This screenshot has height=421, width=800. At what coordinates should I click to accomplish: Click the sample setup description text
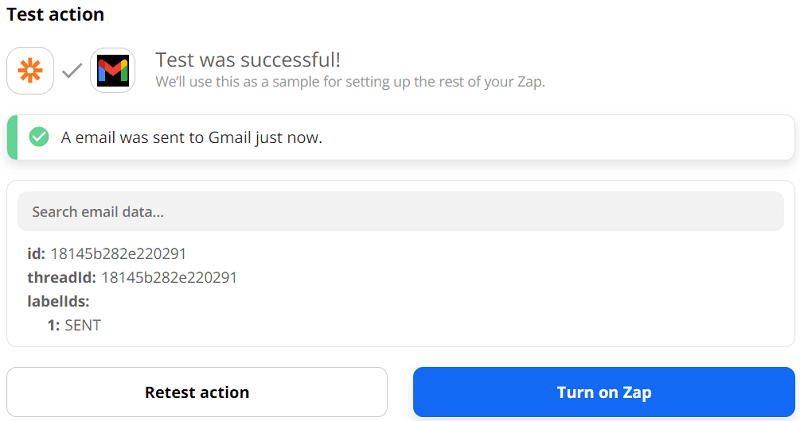tap(350, 81)
